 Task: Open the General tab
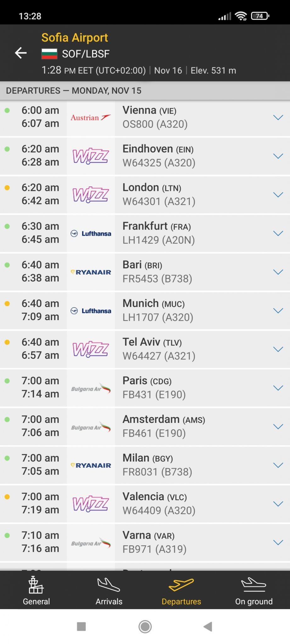[36, 591]
